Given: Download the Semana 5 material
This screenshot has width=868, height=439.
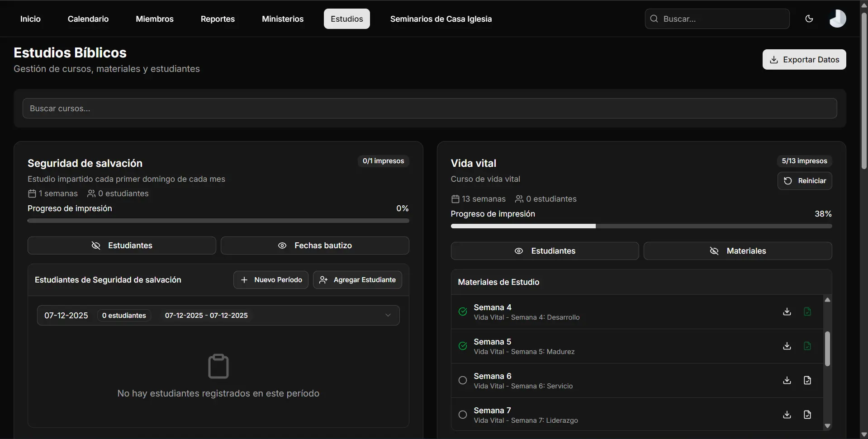Looking at the screenshot, I should (787, 346).
